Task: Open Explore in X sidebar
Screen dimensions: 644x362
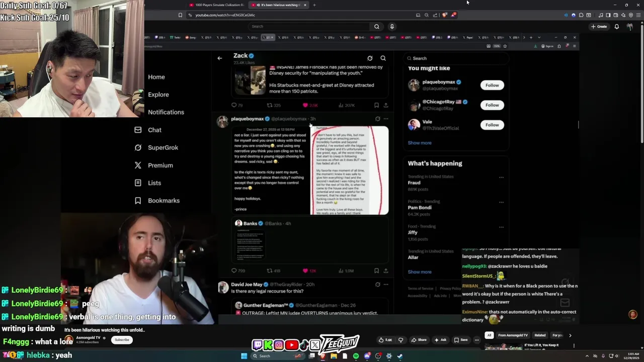Action: (158, 95)
